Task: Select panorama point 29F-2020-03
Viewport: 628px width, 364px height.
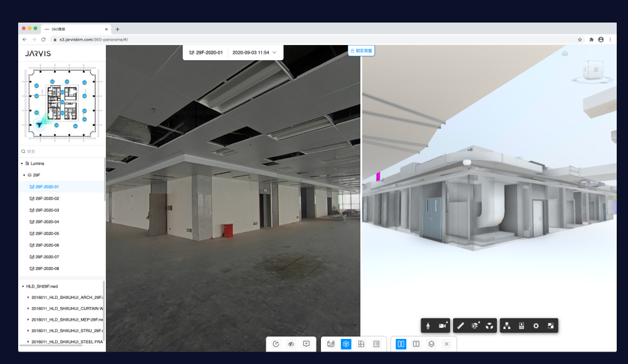Action: [x=62, y=211]
